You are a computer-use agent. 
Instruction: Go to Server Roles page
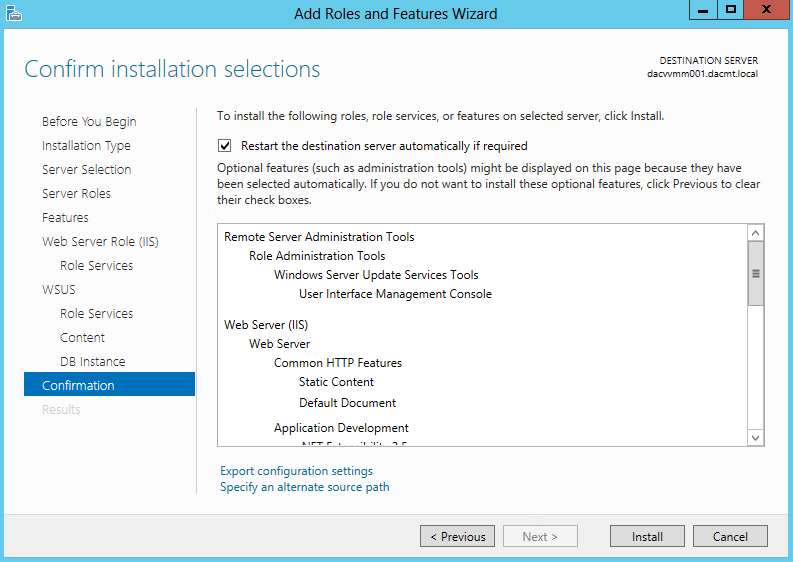click(x=76, y=193)
